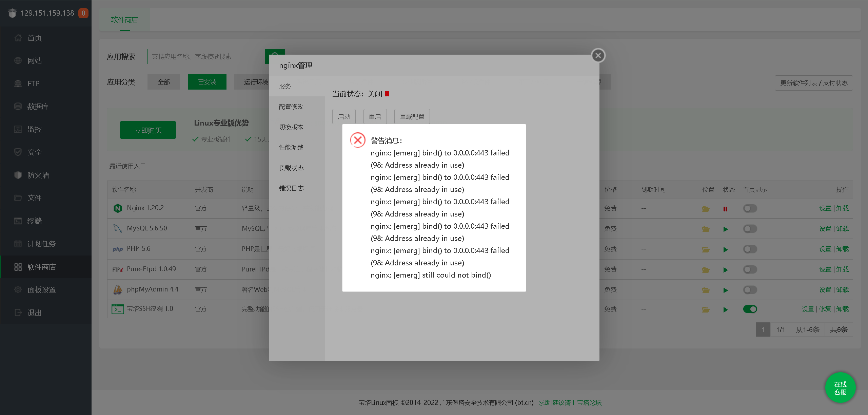Open the 软件商店 software store sidebar item
This screenshot has height=415, width=868.
click(46, 267)
